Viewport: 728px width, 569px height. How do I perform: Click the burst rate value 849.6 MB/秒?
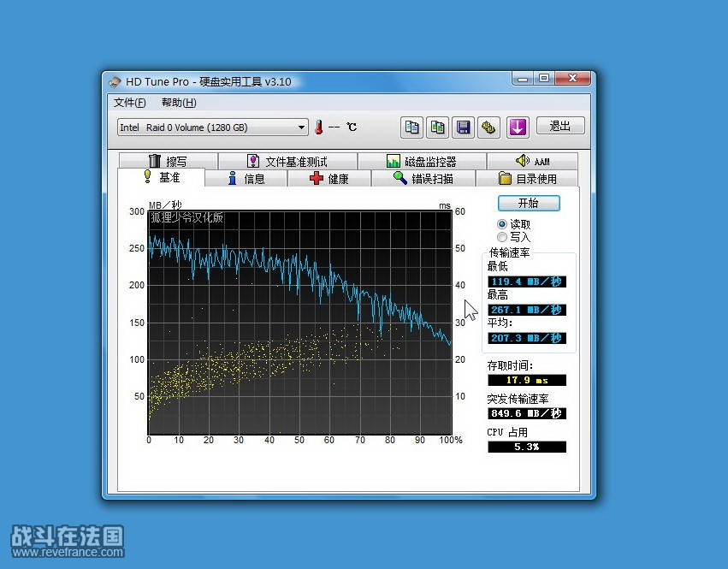point(527,413)
